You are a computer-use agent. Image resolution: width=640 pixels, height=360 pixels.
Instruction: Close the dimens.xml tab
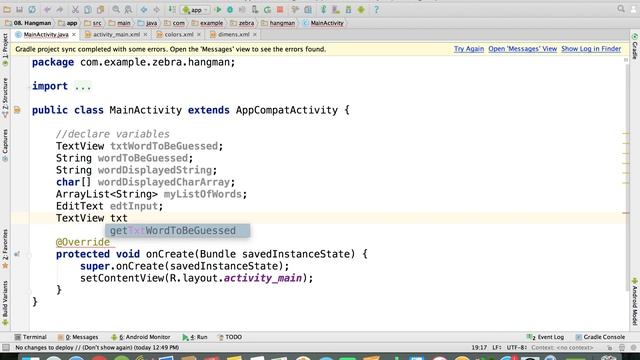(255, 35)
